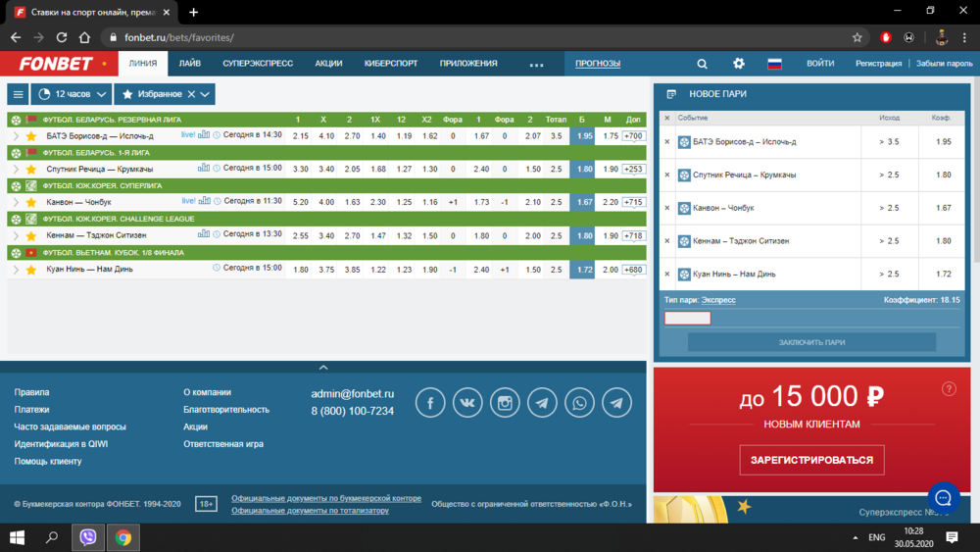This screenshot has width=980, height=552.
Task: Open the Прогнозы link
Action: pyautogui.click(x=598, y=63)
